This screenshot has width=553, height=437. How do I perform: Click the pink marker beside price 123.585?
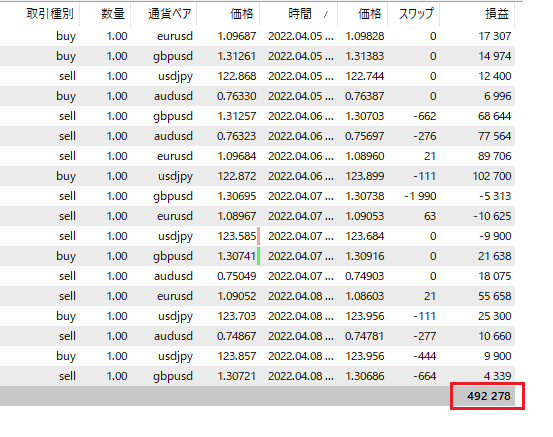pyautogui.click(x=259, y=236)
